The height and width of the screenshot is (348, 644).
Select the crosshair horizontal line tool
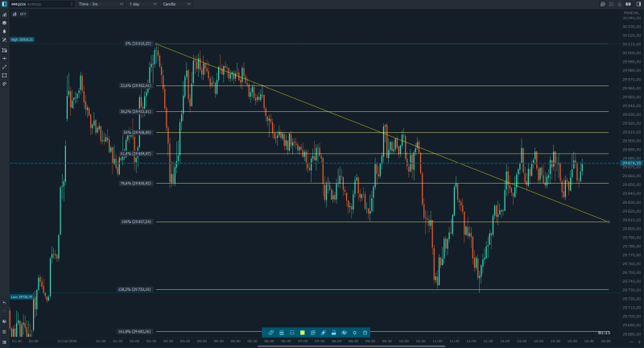click(x=5, y=58)
